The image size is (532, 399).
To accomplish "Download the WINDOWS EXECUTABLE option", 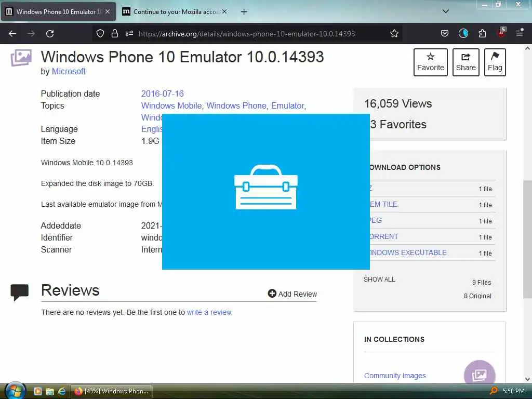I will coord(408,253).
